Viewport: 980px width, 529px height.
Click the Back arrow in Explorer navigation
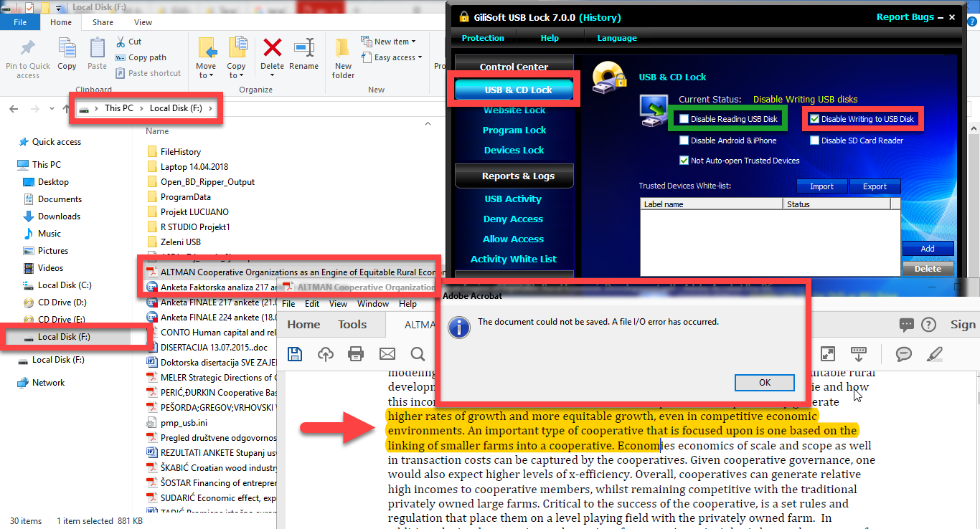pyautogui.click(x=14, y=108)
